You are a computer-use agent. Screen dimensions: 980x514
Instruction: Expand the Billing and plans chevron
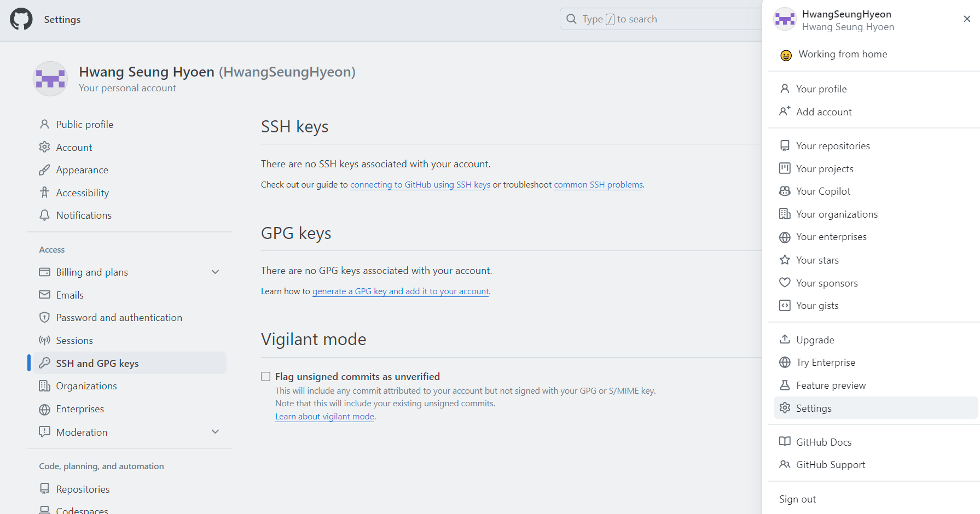coord(216,272)
